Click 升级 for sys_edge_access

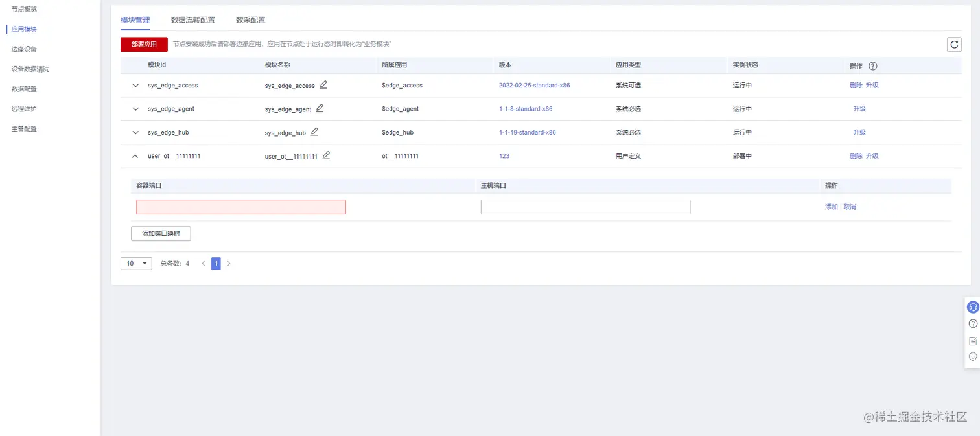coord(872,85)
